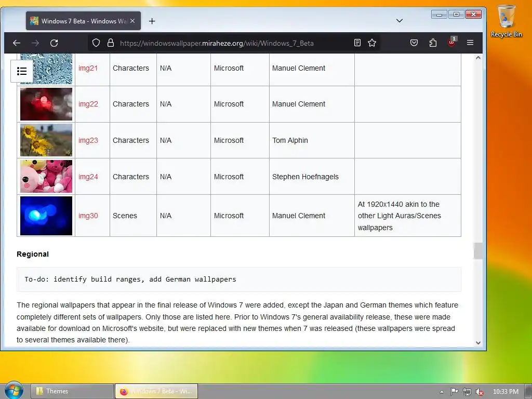Screen dimensions: 532x399
Task: Select the Stephen Hoefnagels cell
Action: (312, 177)
